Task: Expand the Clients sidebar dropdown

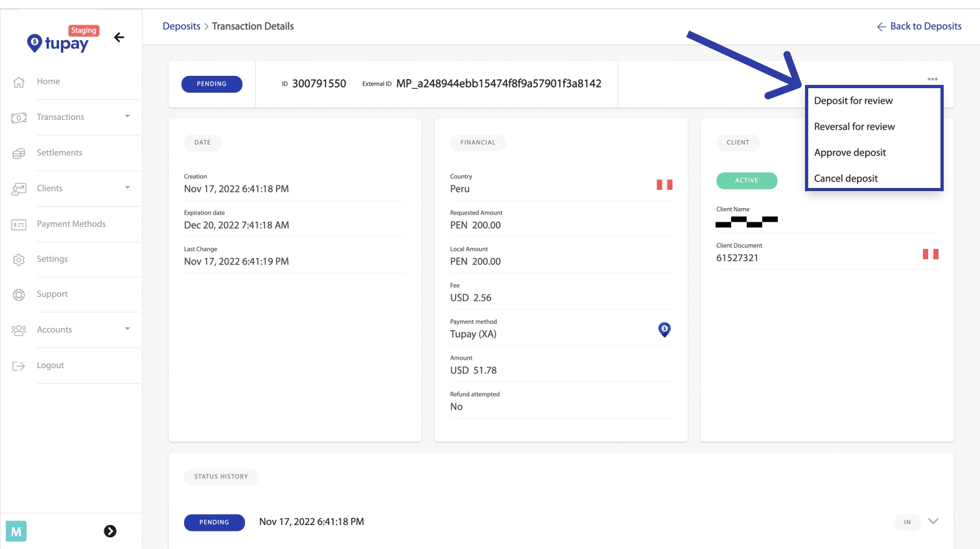Action: [127, 188]
